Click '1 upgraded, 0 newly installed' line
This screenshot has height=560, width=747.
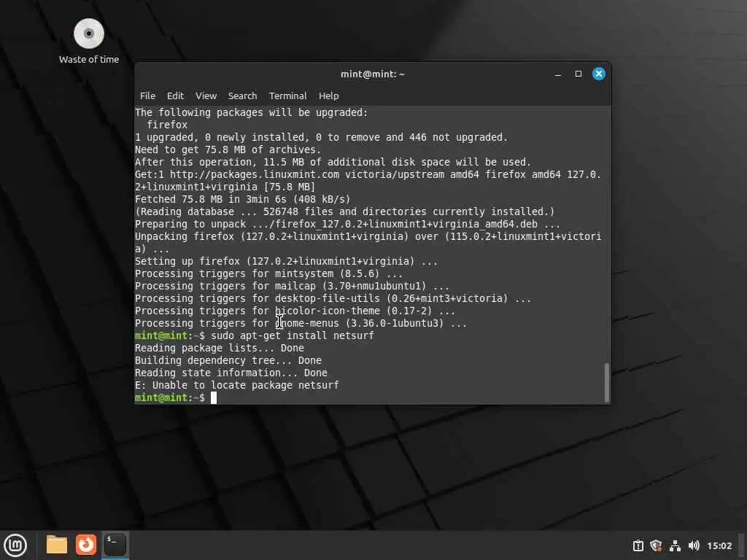[x=322, y=137]
